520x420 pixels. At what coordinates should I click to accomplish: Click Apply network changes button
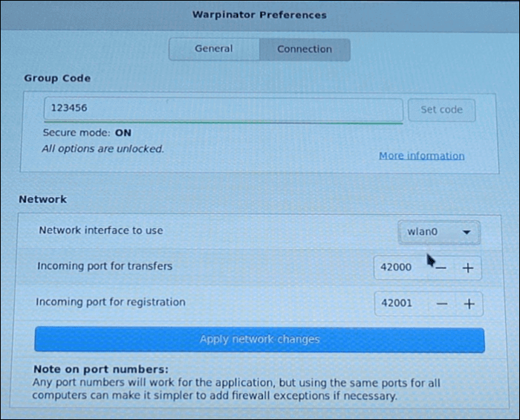point(259,340)
